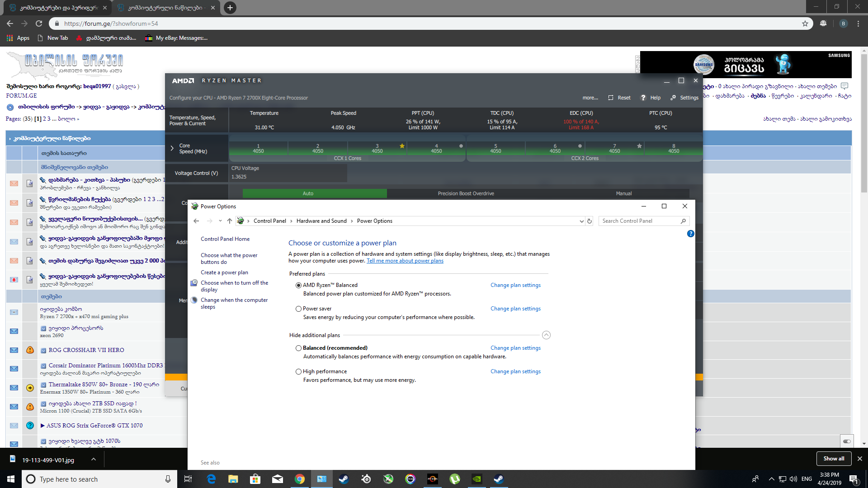
Task: Select the High performance power plan
Action: pyautogui.click(x=298, y=371)
